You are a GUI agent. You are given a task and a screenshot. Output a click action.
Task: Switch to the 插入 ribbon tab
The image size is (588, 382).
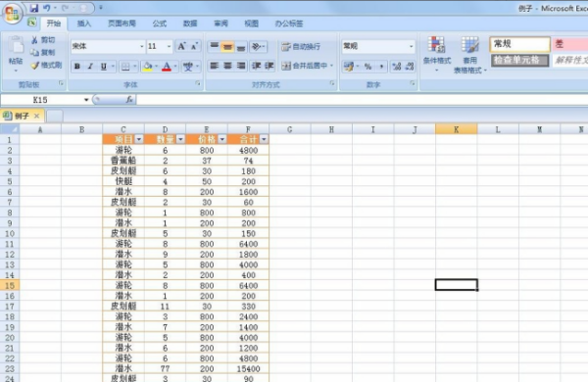(x=84, y=24)
